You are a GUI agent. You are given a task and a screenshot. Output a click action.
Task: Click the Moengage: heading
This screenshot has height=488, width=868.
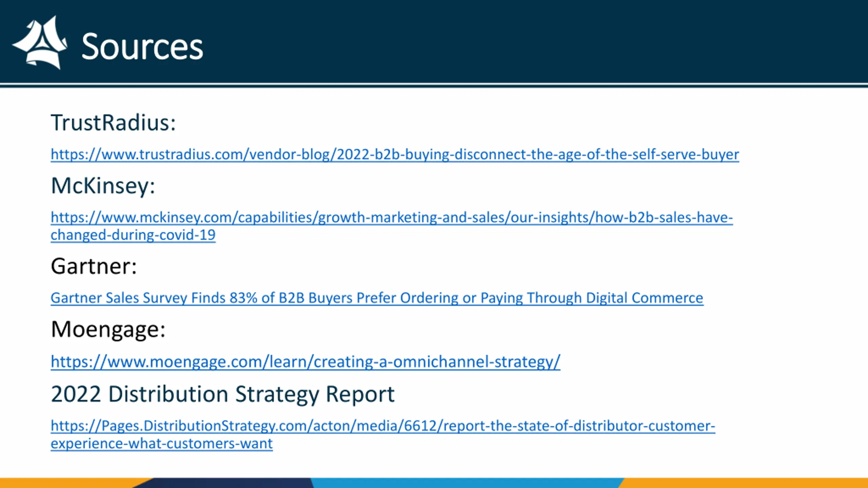click(108, 329)
